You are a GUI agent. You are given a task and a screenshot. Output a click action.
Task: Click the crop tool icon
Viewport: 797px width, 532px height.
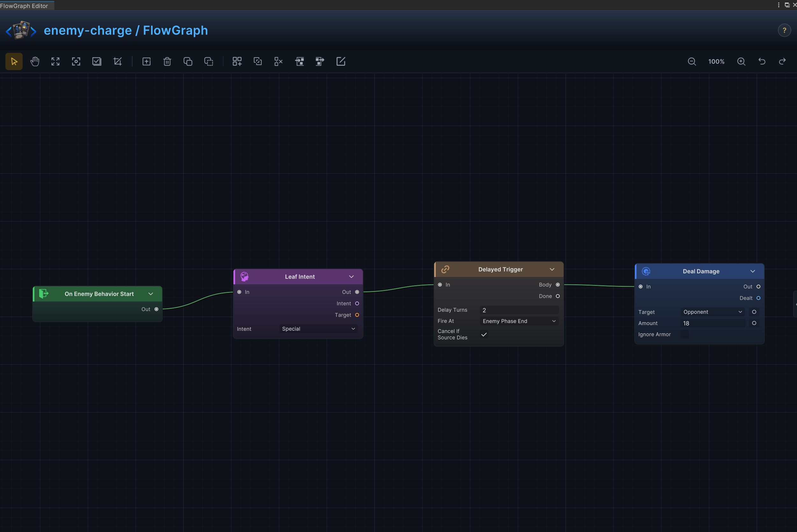pos(118,61)
